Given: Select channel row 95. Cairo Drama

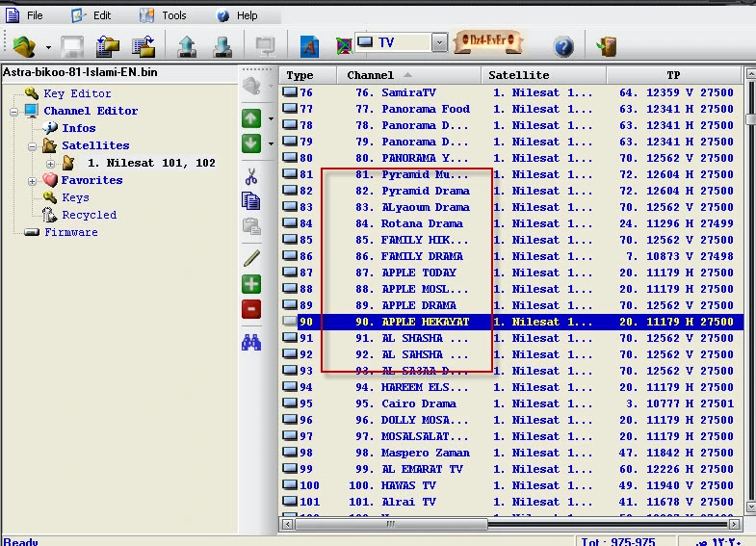Looking at the screenshot, I should 511,403.
